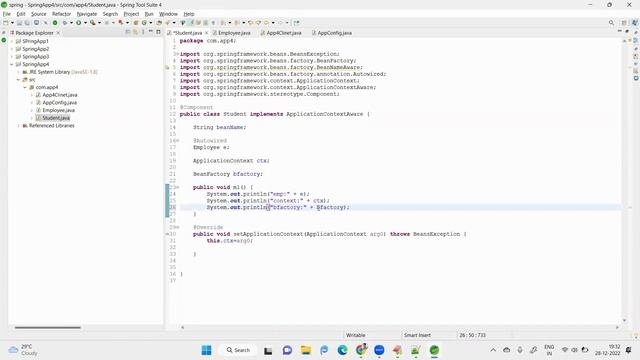Switch to the App4Clinet.java tab
640x360 pixels.
click(x=281, y=33)
